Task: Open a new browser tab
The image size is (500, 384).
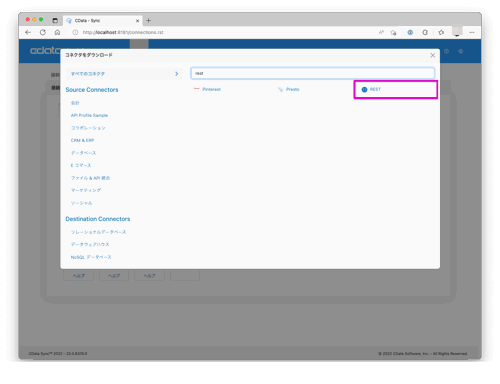Action: pos(149,21)
